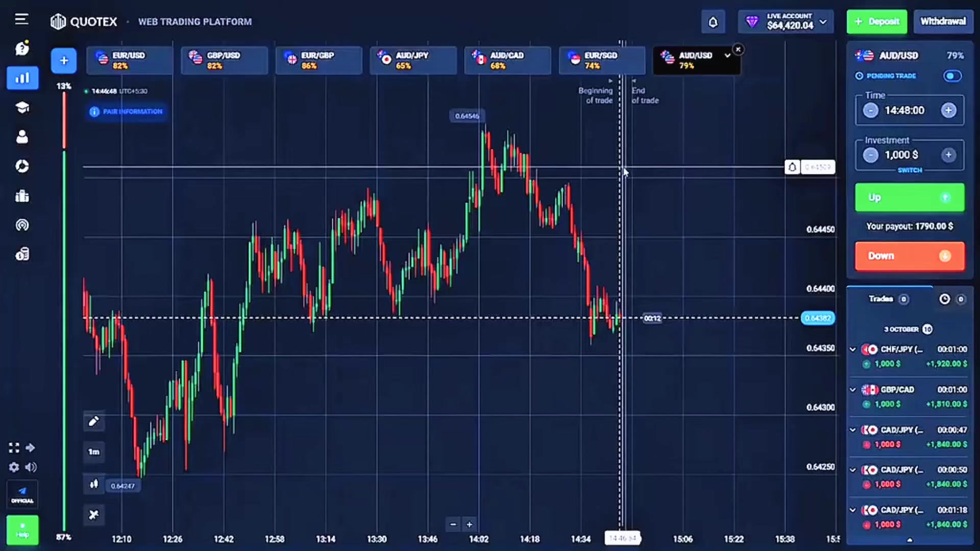The width and height of the screenshot is (980, 551).
Task: Open settings gear icon
Action: [x=14, y=467]
